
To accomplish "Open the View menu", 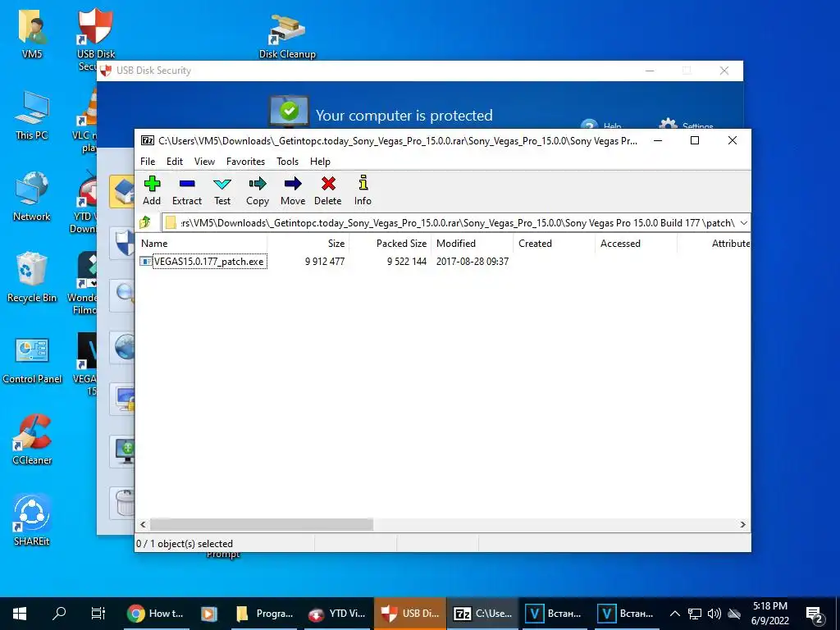I will [204, 162].
